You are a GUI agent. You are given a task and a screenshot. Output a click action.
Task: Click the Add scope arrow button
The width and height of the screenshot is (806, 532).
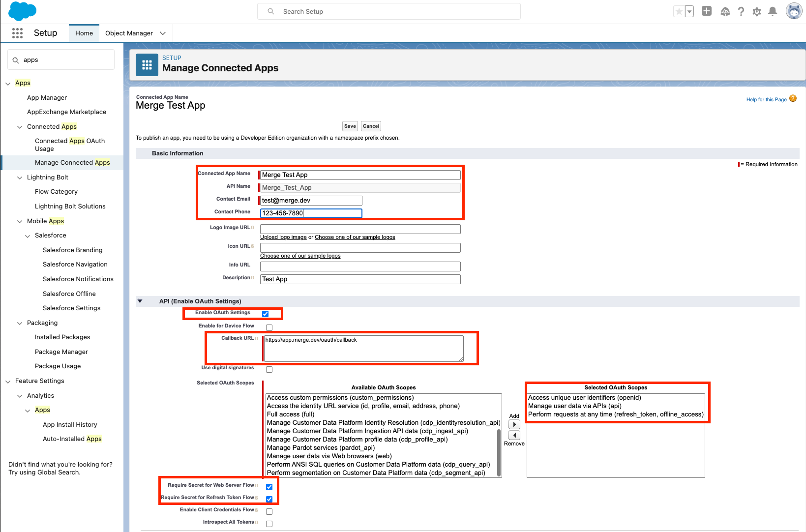tap(514, 424)
